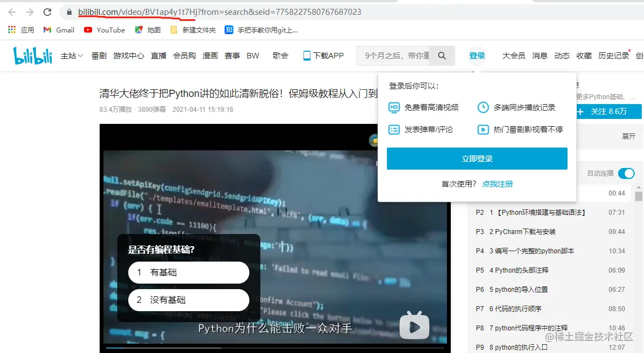Open 大会员 in the header
This screenshot has width=644, height=353.
[x=514, y=56]
